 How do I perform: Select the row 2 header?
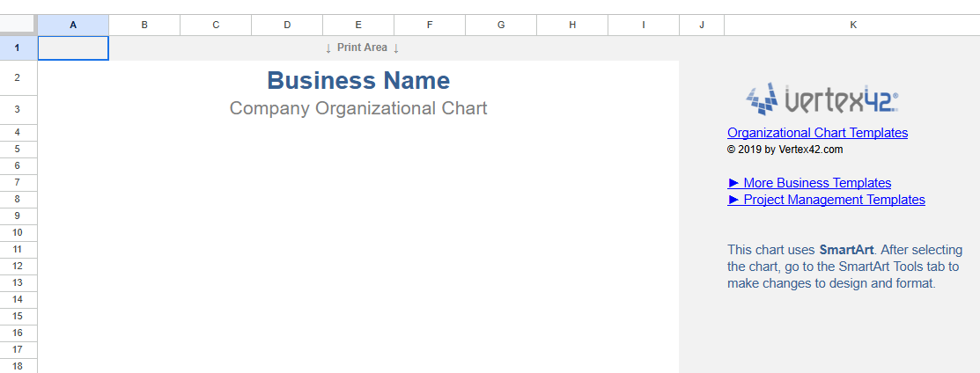click(18, 78)
